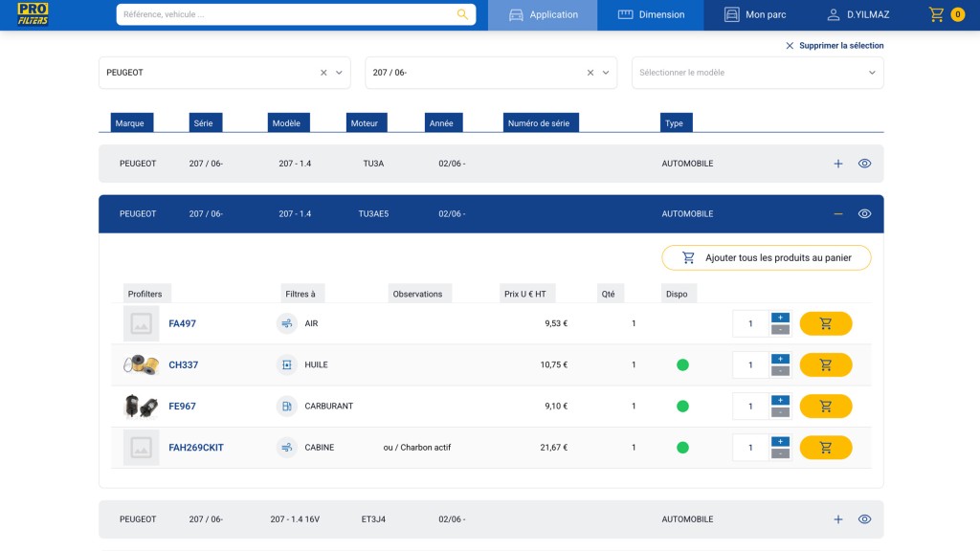The height and width of the screenshot is (551, 980).
Task: Add FAH269CKIT cabin filter to cart
Action: coord(826,448)
